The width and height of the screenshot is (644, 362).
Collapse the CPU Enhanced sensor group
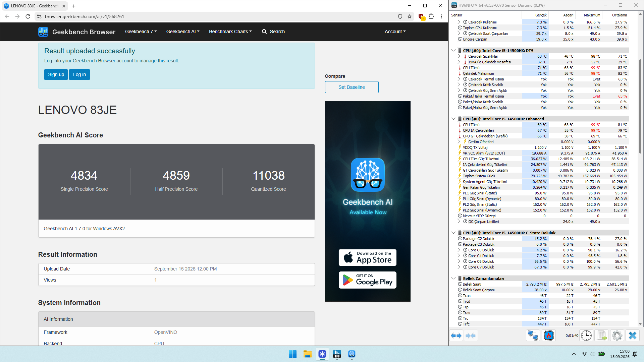tap(453, 119)
